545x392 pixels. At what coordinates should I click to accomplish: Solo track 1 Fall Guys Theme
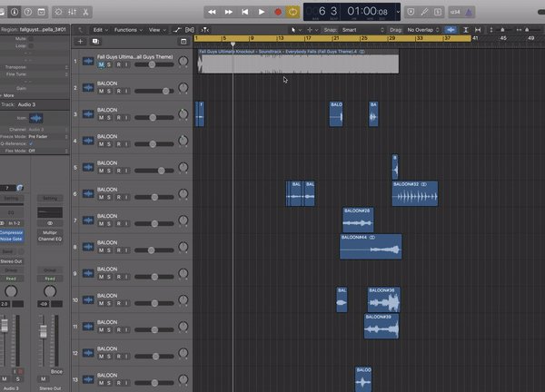[x=109, y=64]
